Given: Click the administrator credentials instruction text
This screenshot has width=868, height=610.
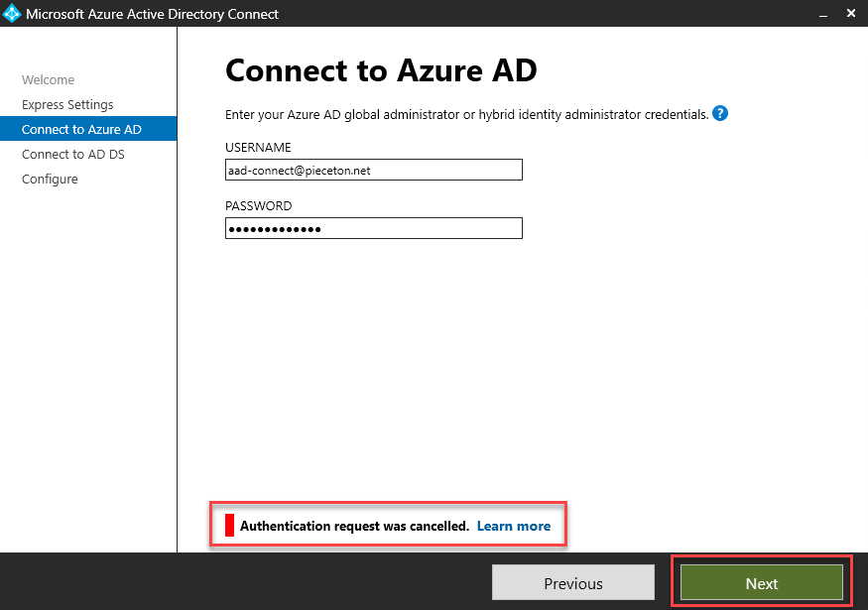Looking at the screenshot, I should (466, 115).
